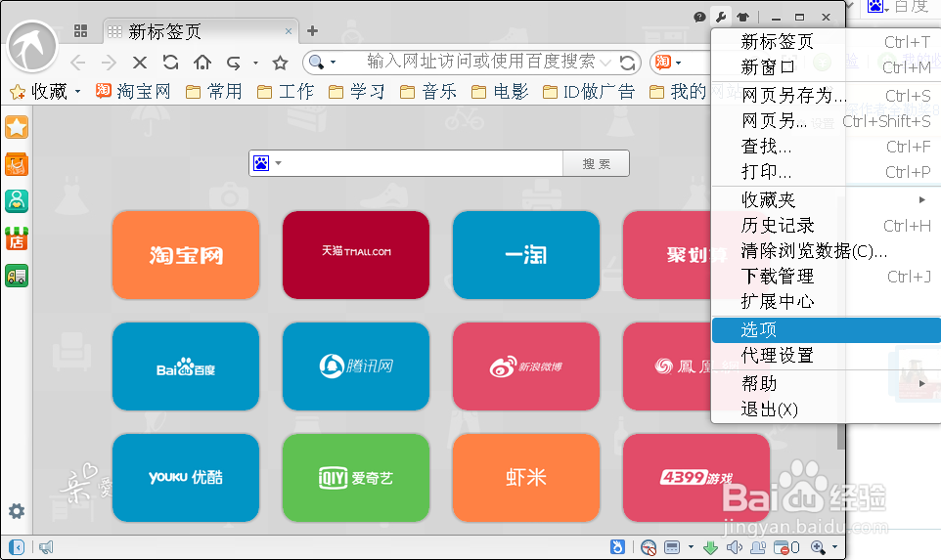Viewport: 941px width, 560px height.
Task: Open the sidebar favorites star icon
Action: click(x=17, y=127)
